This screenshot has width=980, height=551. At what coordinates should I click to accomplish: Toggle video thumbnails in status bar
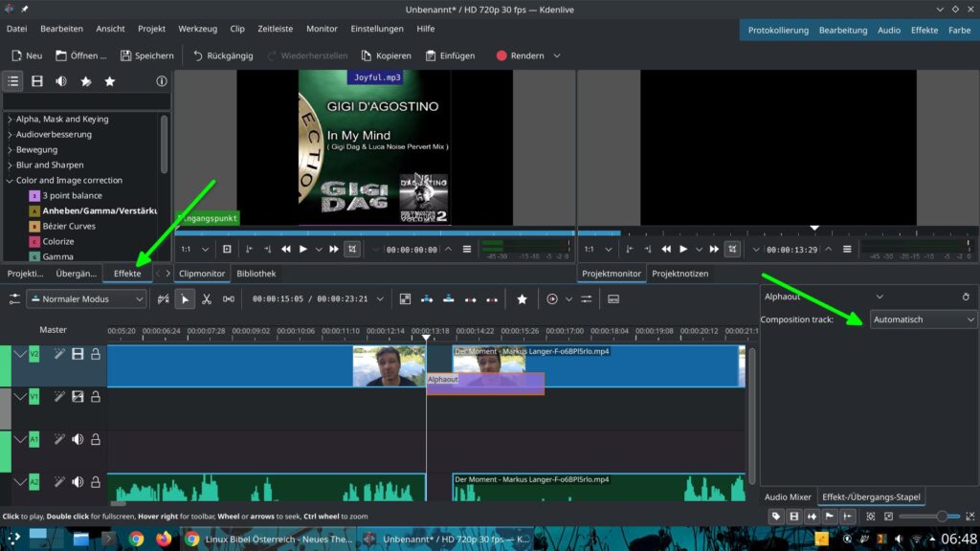pos(793,517)
